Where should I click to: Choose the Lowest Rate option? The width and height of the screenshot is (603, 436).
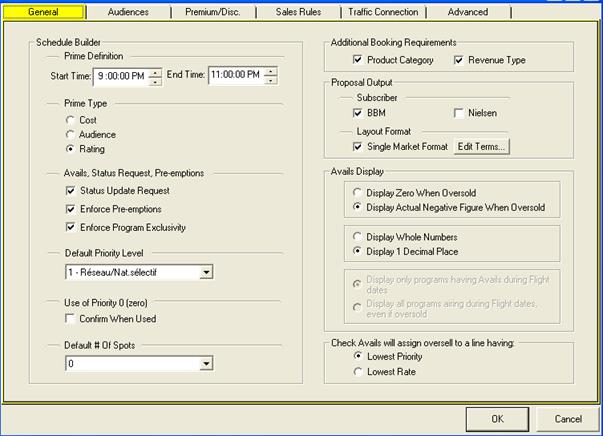(x=358, y=371)
